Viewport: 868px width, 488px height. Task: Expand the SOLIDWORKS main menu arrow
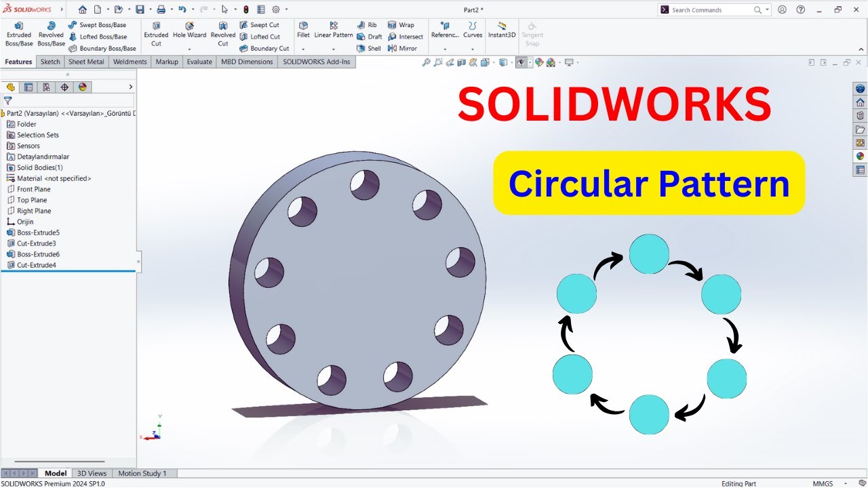click(x=62, y=9)
